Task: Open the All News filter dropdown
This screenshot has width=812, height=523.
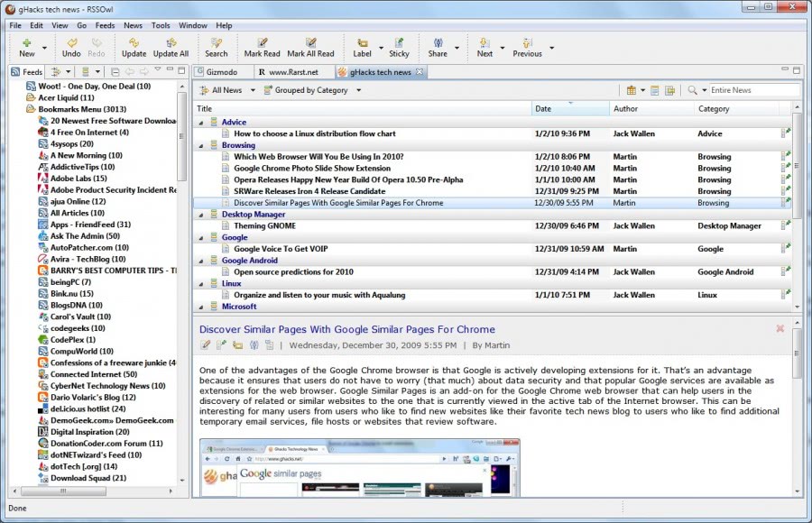Action: point(226,90)
